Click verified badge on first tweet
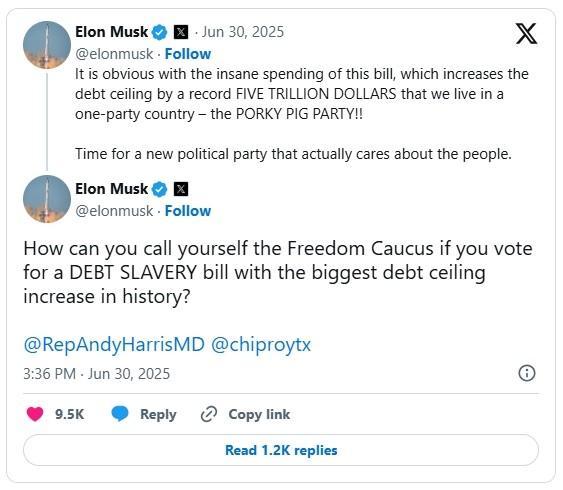 coord(159,32)
